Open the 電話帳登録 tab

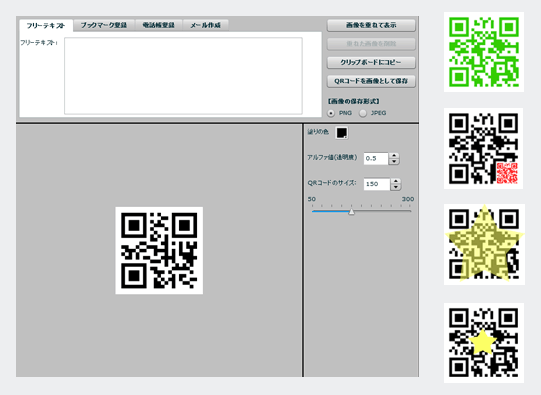[x=158, y=25]
